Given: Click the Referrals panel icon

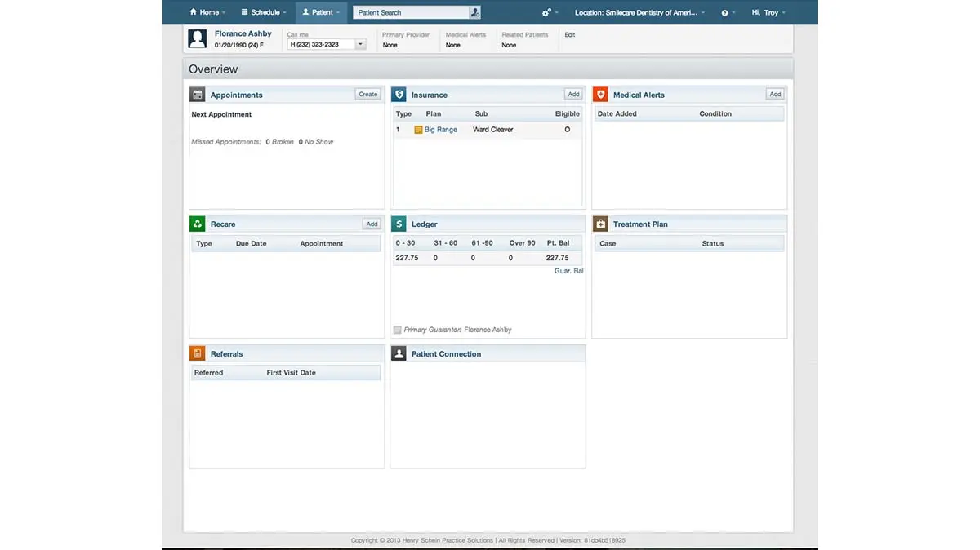Looking at the screenshot, I should 197,353.
